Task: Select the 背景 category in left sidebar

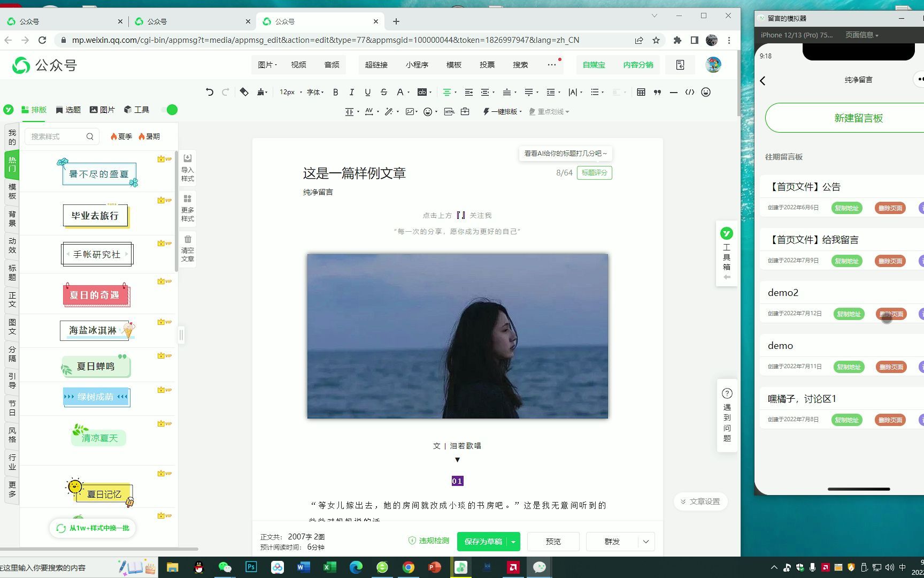Action: coord(12,218)
